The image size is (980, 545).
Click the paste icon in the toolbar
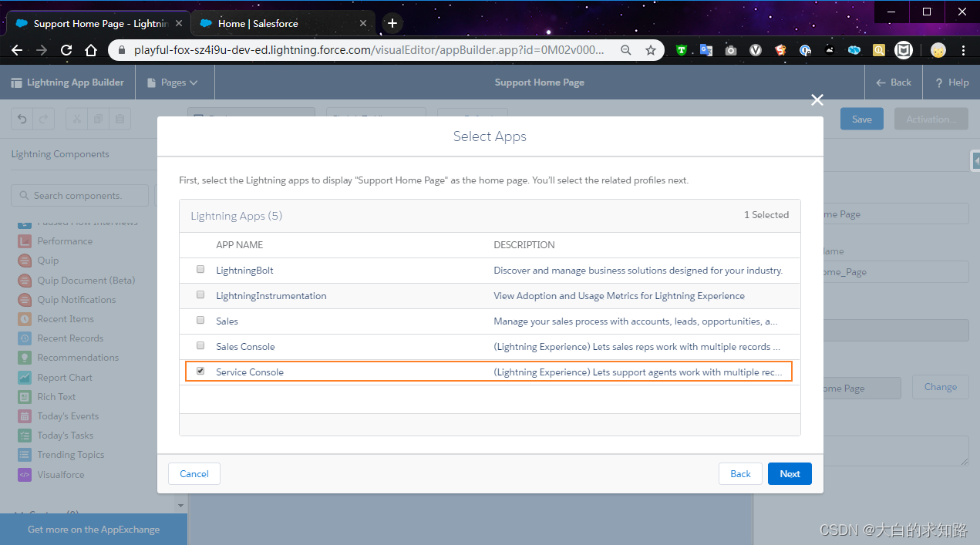pyautogui.click(x=120, y=119)
